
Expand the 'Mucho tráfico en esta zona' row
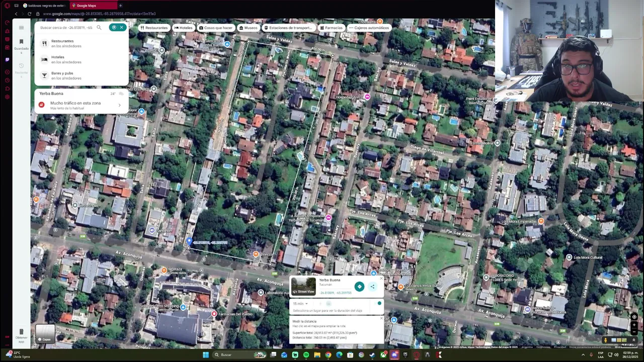[82, 105]
